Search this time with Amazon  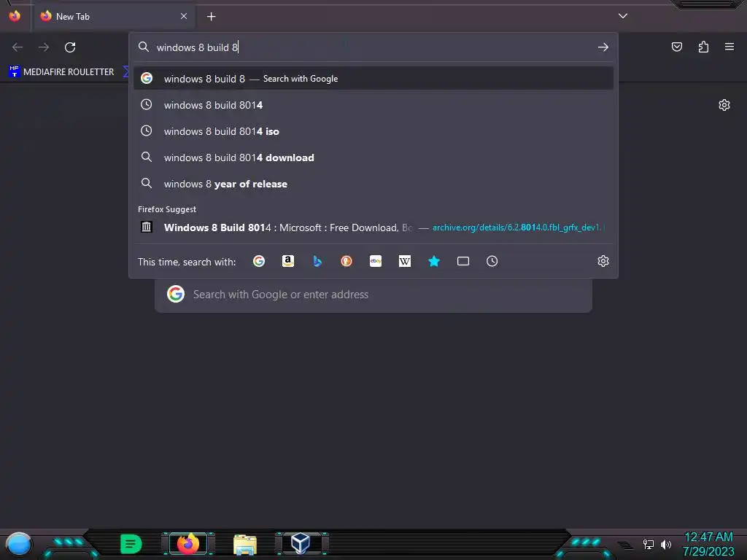coord(287,261)
